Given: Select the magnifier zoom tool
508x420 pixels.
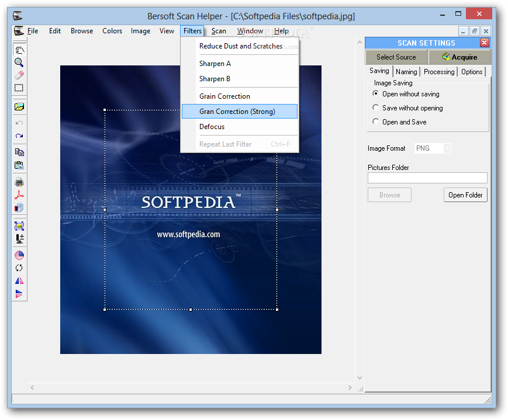Looking at the screenshot, I should [x=19, y=63].
